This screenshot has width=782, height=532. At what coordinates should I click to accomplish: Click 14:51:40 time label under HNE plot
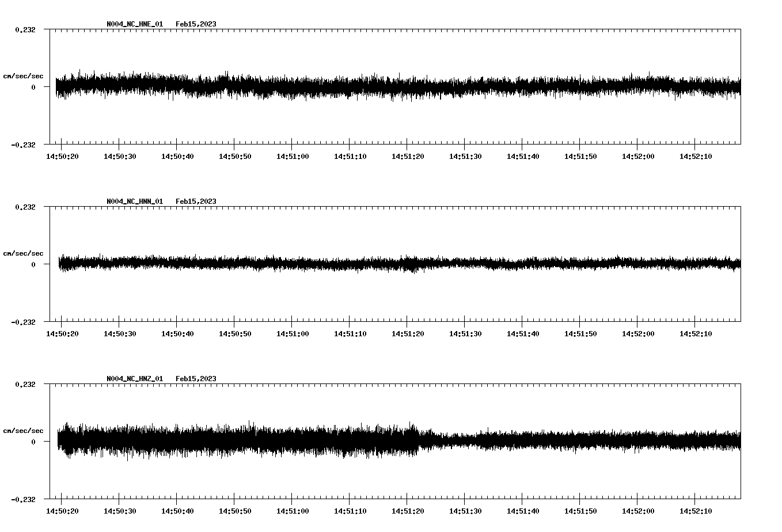click(523, 157)
